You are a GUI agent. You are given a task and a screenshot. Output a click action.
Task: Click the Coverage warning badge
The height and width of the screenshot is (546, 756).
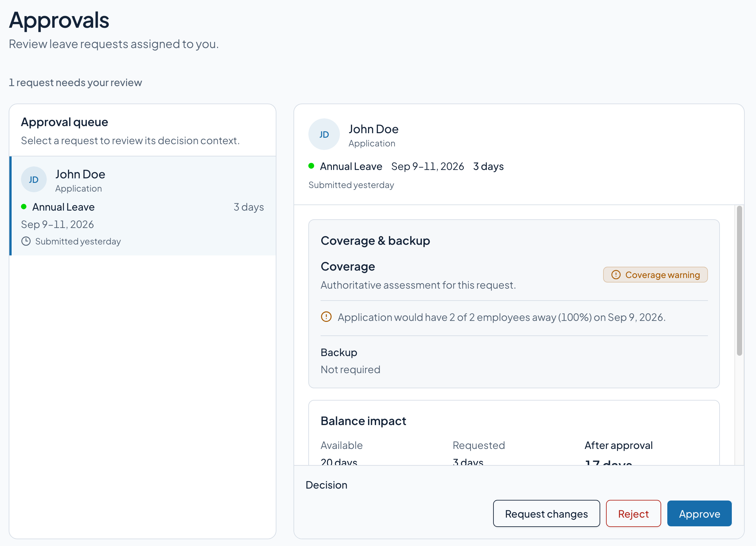pos(655,275)
